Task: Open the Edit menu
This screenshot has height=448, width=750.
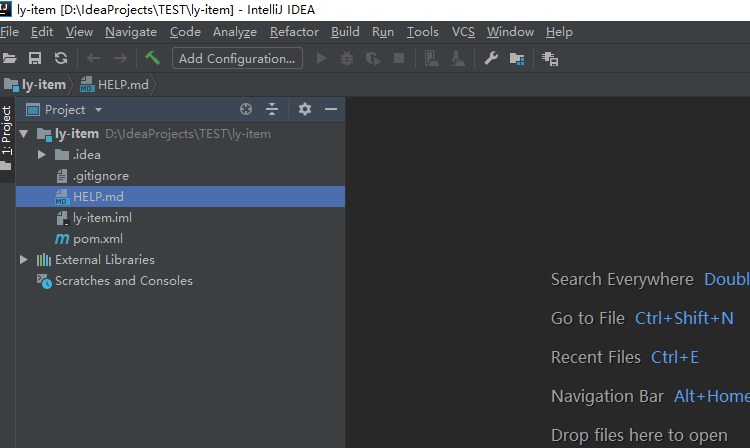Action: coord(42,32)
